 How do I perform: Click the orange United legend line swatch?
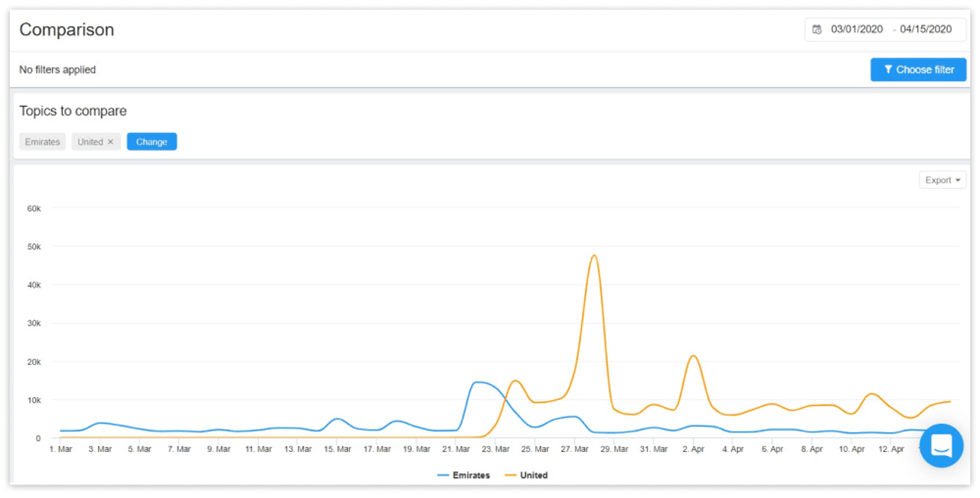[x=511, y=475]
